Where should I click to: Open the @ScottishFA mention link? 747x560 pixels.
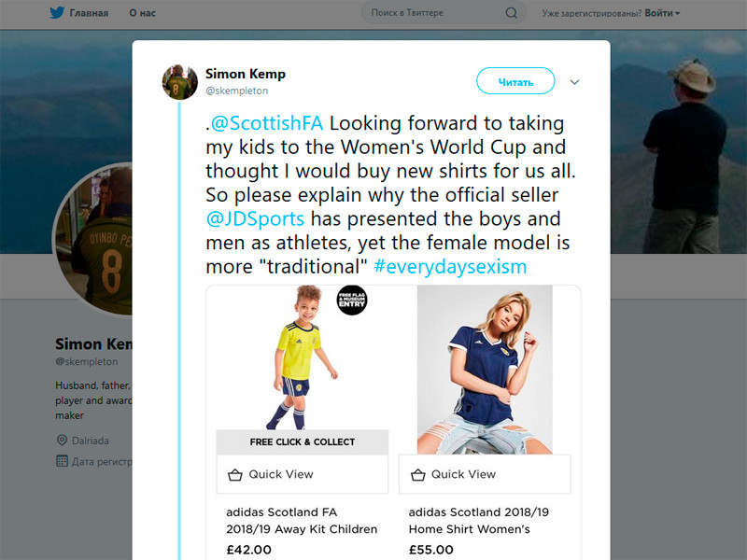coord(268,124)
